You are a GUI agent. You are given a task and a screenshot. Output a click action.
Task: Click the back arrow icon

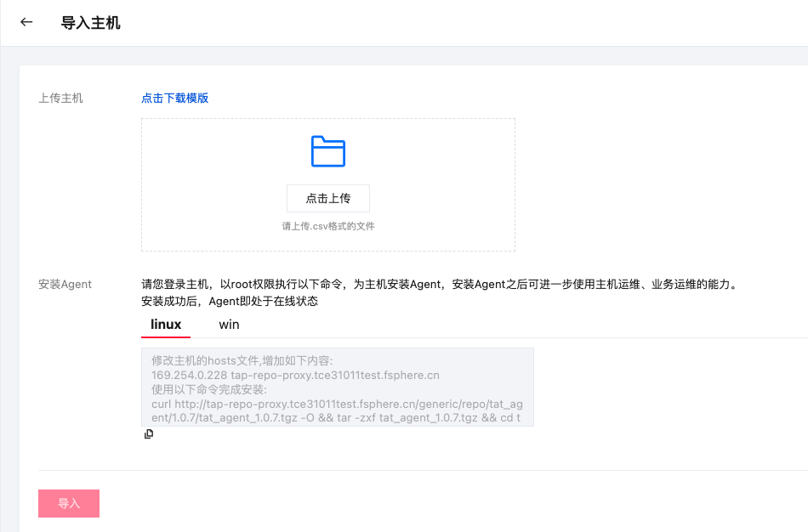26,23
